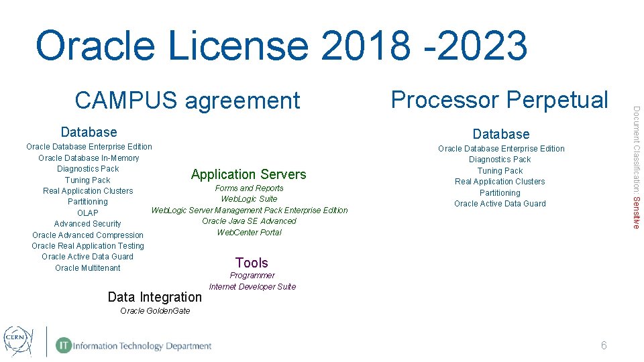Click 'Information Technology Department' footer text

(142, 346)
